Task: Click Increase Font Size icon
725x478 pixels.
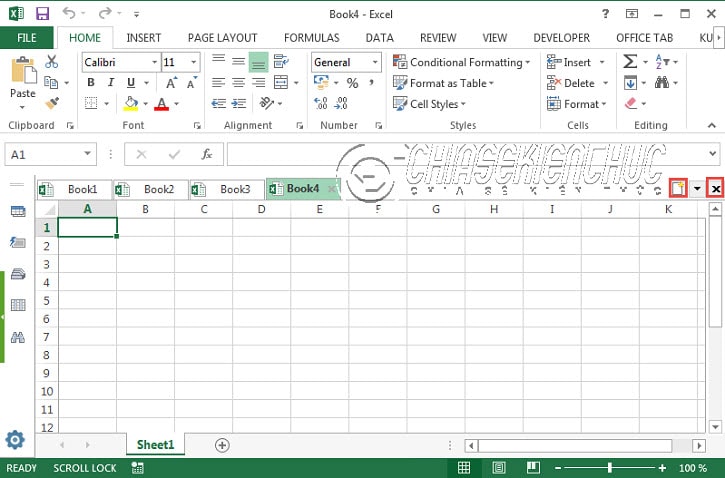Action: (172, 83)
